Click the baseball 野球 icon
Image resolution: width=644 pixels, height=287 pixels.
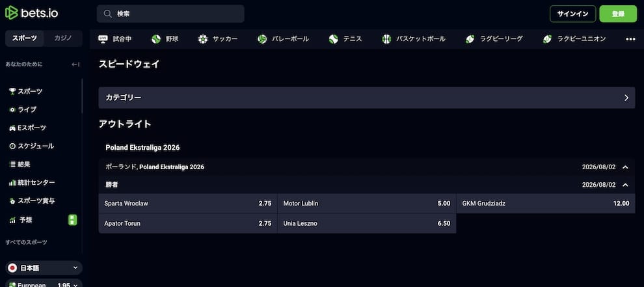(x=155, y=39)
